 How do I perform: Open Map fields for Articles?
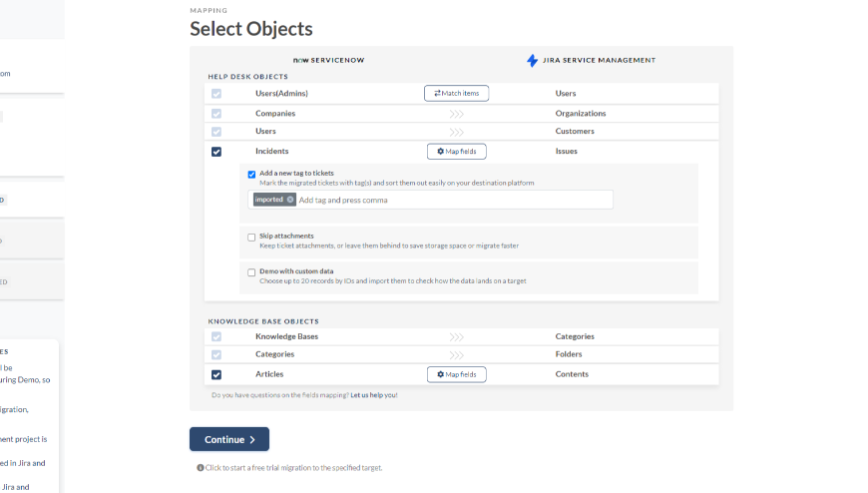tap(456, 375)
